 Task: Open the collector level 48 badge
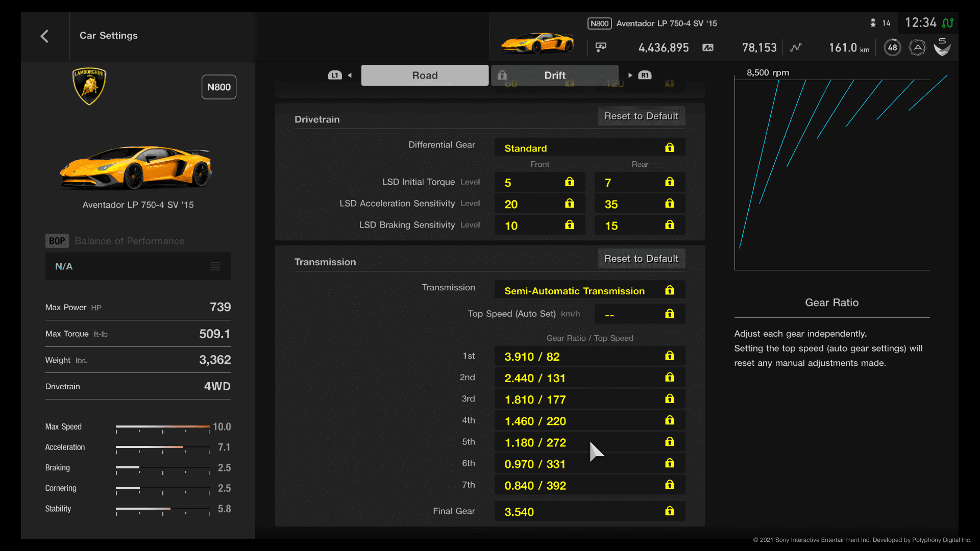pos(892,47)
